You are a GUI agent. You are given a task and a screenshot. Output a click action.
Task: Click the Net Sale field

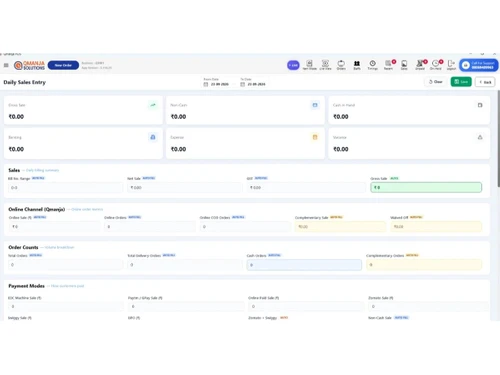click(x=185, y=188)
